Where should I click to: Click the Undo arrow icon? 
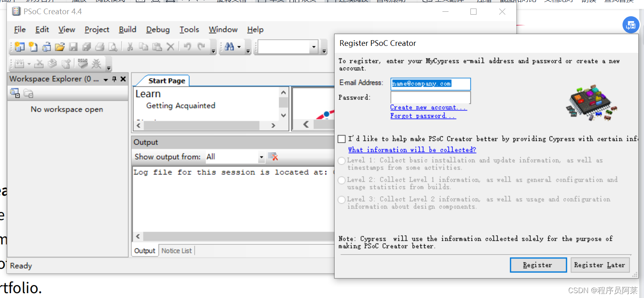187,47
